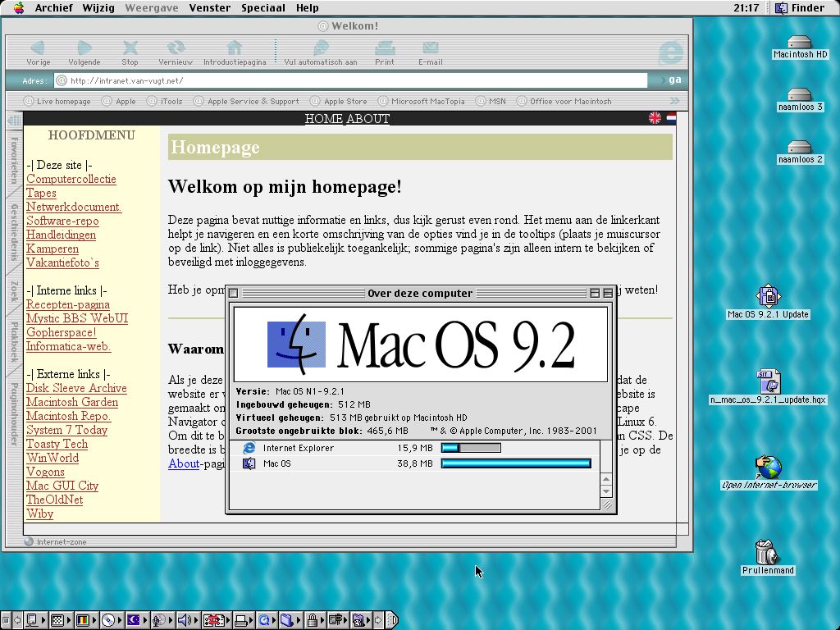Switch the site language with the British flag
This screenshot has width=840, height=630.
pos(655,118)
